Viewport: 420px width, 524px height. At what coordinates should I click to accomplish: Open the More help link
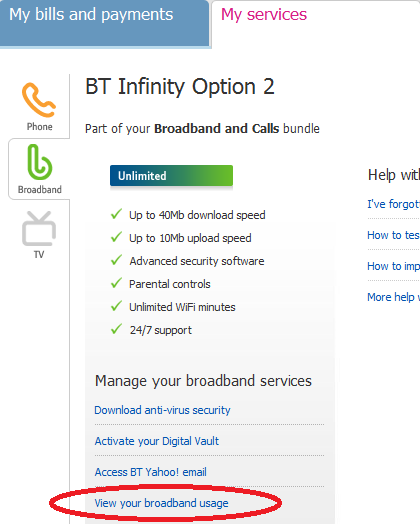[x=393, y=297]
